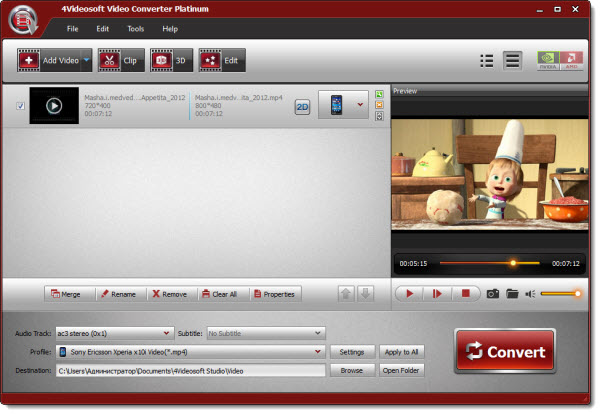The image size is (600, 414).
Task: Open the Edit effects tool
Action: coord(222,61)
